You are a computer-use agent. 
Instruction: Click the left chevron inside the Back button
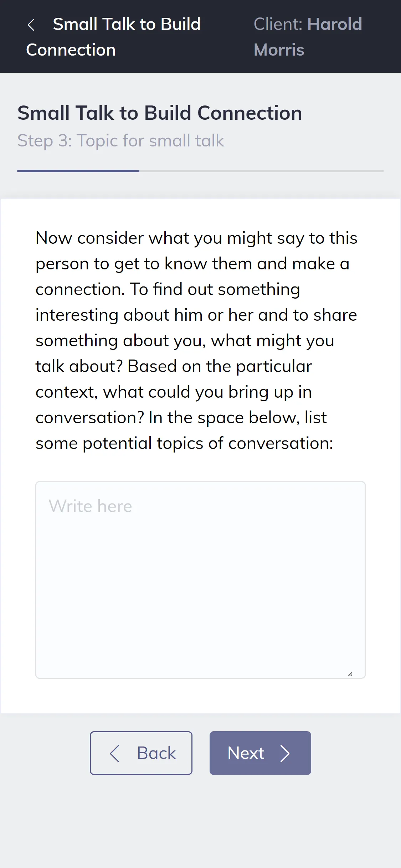(114, 753)
